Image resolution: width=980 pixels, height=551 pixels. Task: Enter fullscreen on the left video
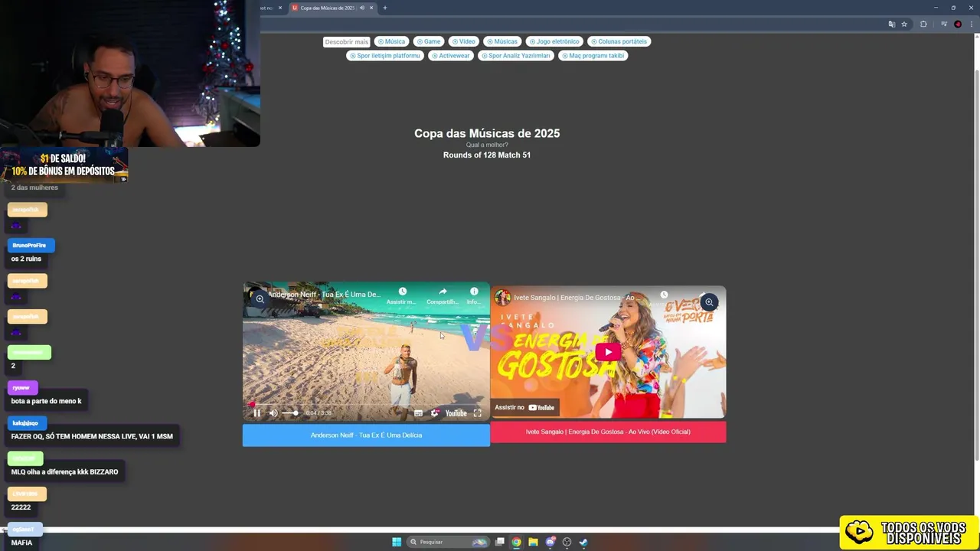point(478,413)
